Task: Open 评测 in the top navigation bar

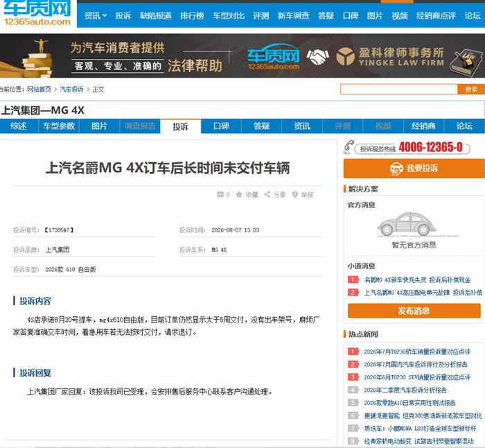Action: [261, 15]
